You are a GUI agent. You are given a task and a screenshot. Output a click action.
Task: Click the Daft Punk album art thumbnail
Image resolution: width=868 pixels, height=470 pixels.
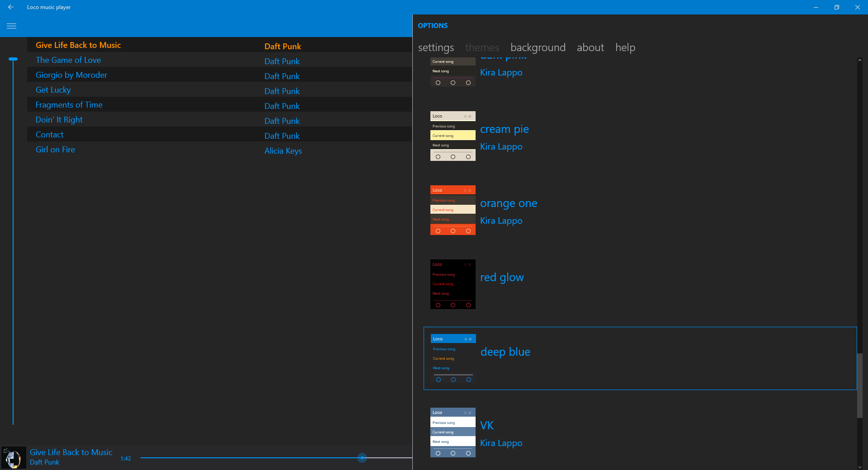[x=13, y=457]
